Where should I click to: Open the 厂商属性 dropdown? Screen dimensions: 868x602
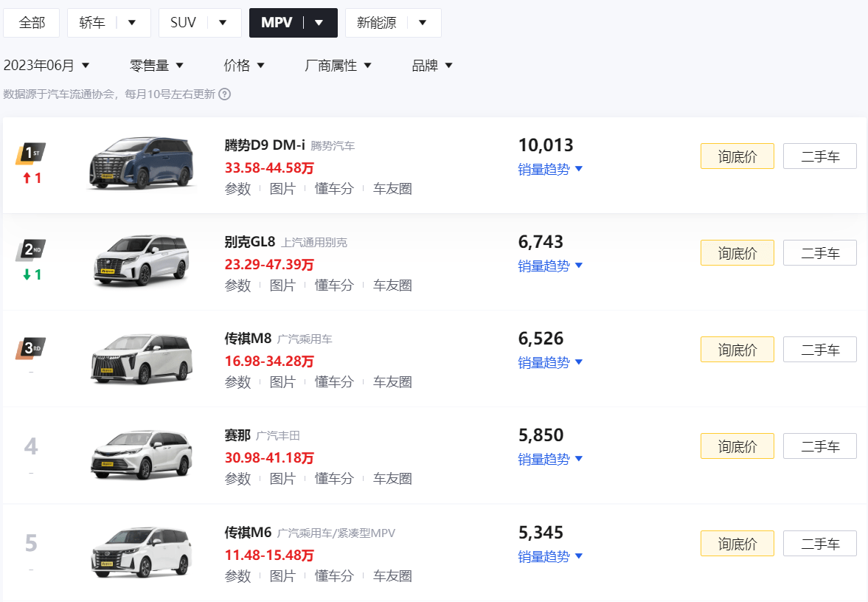click(x=338, y=65)
